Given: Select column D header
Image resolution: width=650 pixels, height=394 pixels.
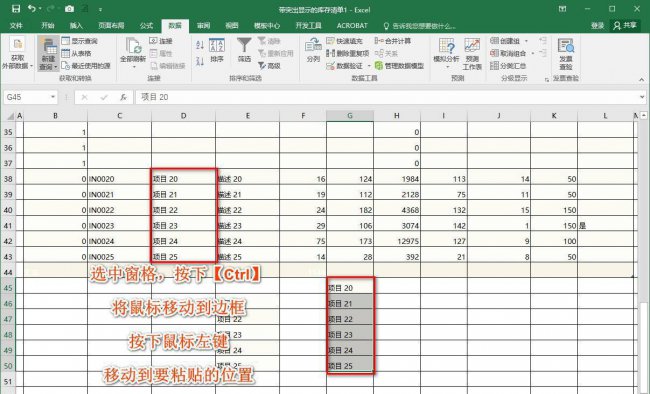Looking at the screenshot, I should point(184,116).
